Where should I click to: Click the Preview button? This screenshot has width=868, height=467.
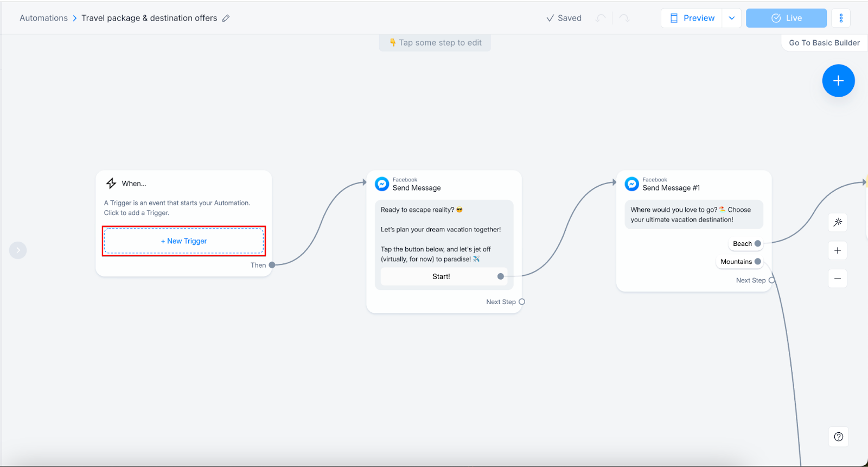point(692,18)
